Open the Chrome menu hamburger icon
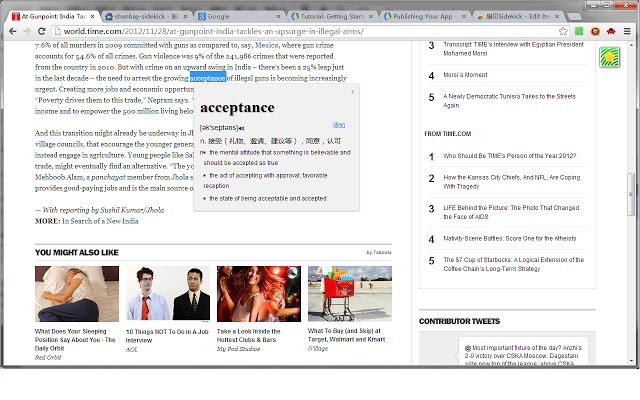The width and height of the screenshot is (640, 400). [627, 31]
